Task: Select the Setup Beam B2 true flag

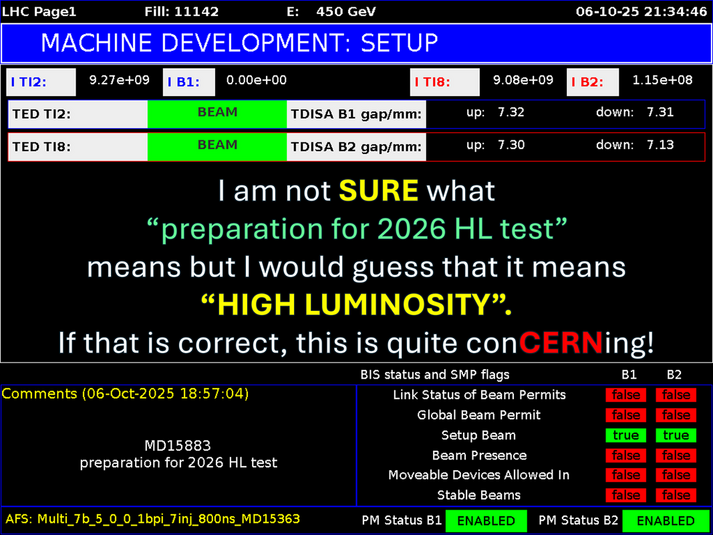Action: [676, 435]
